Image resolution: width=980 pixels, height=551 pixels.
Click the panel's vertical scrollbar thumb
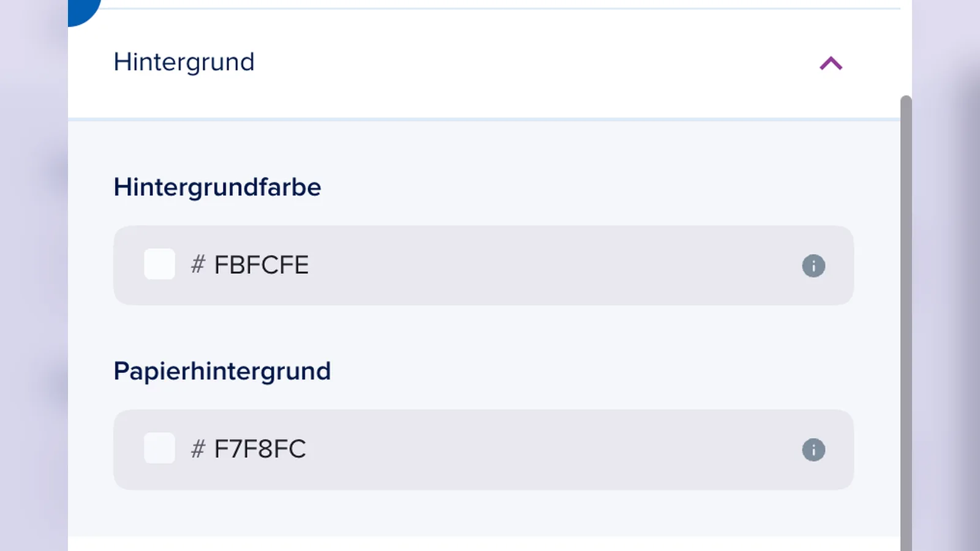(x=906, y=323)
